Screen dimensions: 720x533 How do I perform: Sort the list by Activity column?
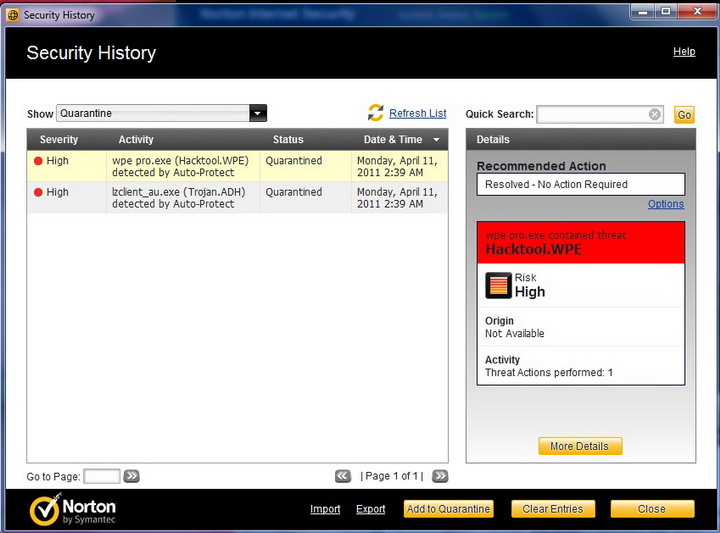[x=136, y=140]
